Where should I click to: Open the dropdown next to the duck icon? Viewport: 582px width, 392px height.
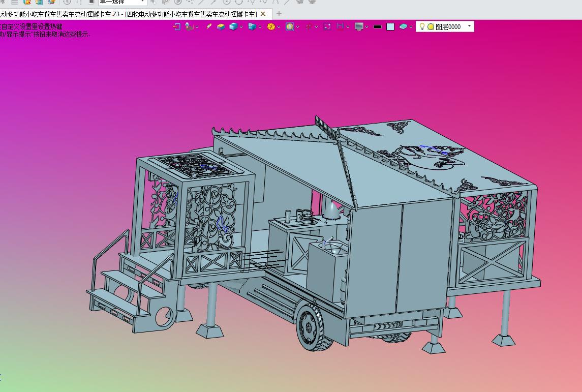[x=197, y=27]
